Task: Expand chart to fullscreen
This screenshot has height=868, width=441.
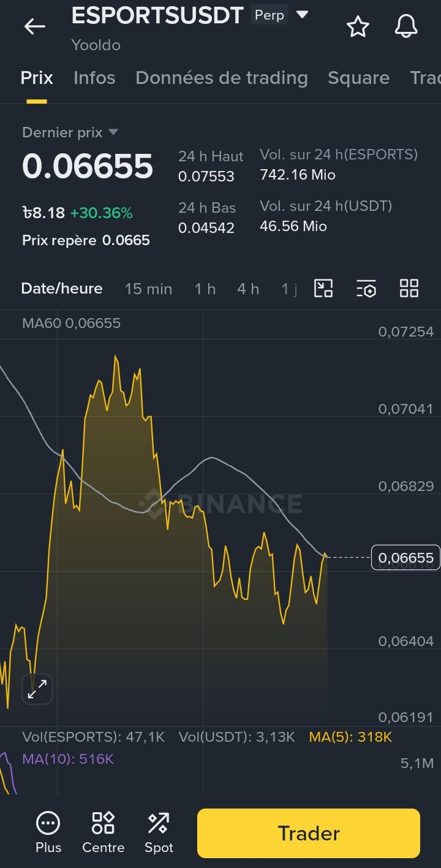Action: pos(37,689)
